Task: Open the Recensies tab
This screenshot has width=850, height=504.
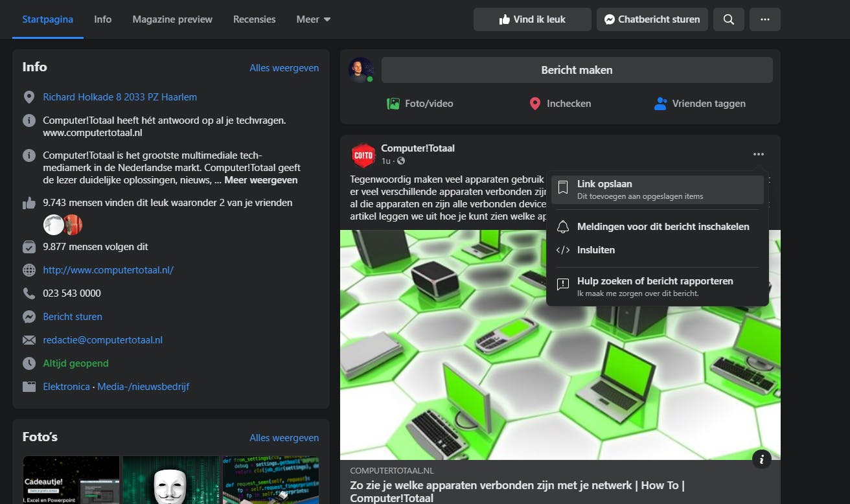Action: click(255, 19)
